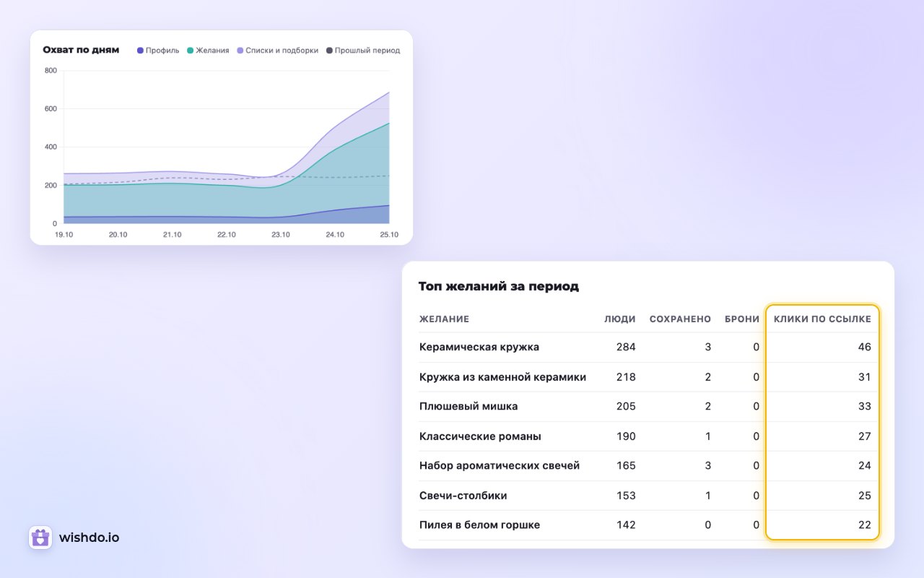Open Пилея в белом горшке wish
The height and width of the screenshot is (578, 924).
pos(479,525)
